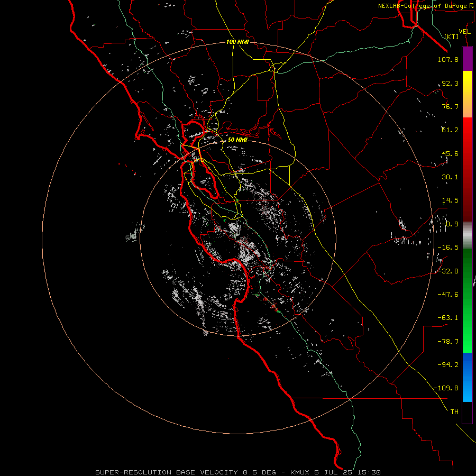Click the 30.1 legend value
The width and height of the screenshot is (476, 476).
click(x=450, y=177)
